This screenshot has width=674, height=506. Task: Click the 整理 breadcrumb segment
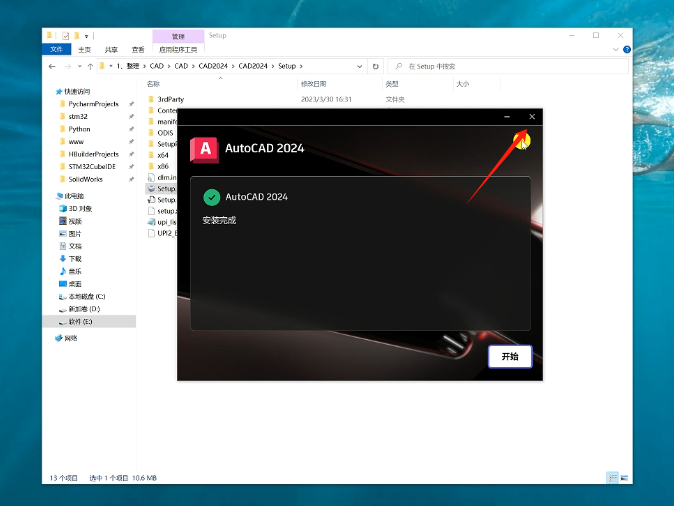coord(133,66)
